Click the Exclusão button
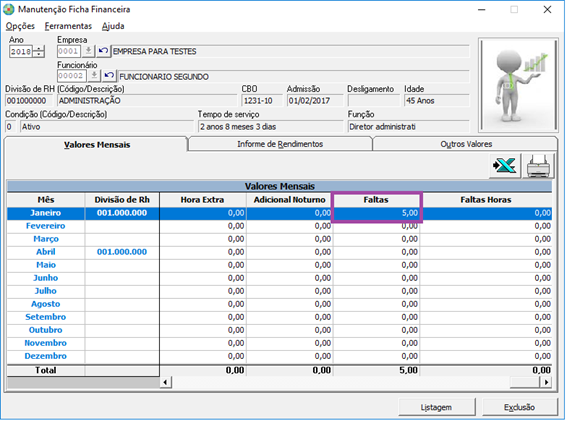Viewport: 567px width, 421px height. tap(519, 407)
